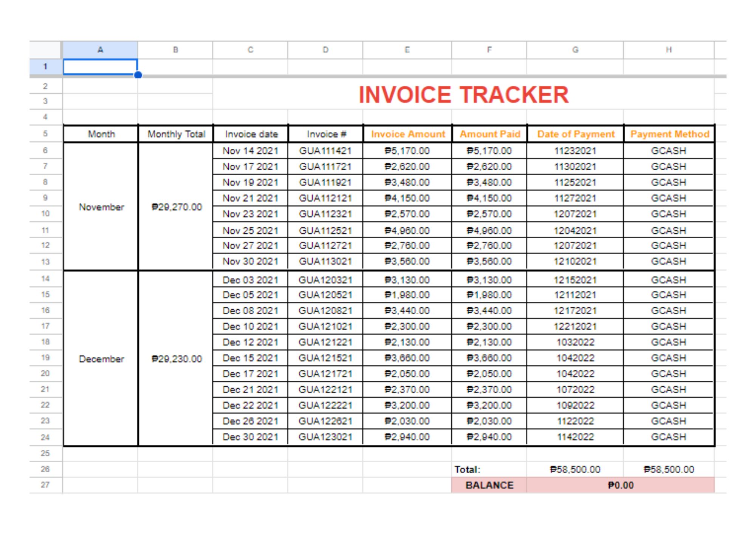Image resolution: width=756 pixels, height=534 pixels.
Task: Select the Payment Method header cell
Action: point(669,134)
